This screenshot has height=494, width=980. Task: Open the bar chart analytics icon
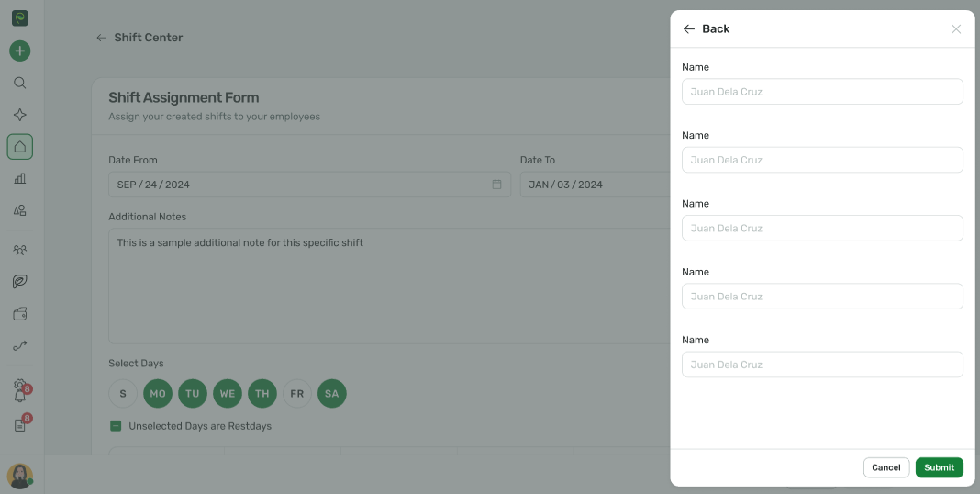pos(20,179)
